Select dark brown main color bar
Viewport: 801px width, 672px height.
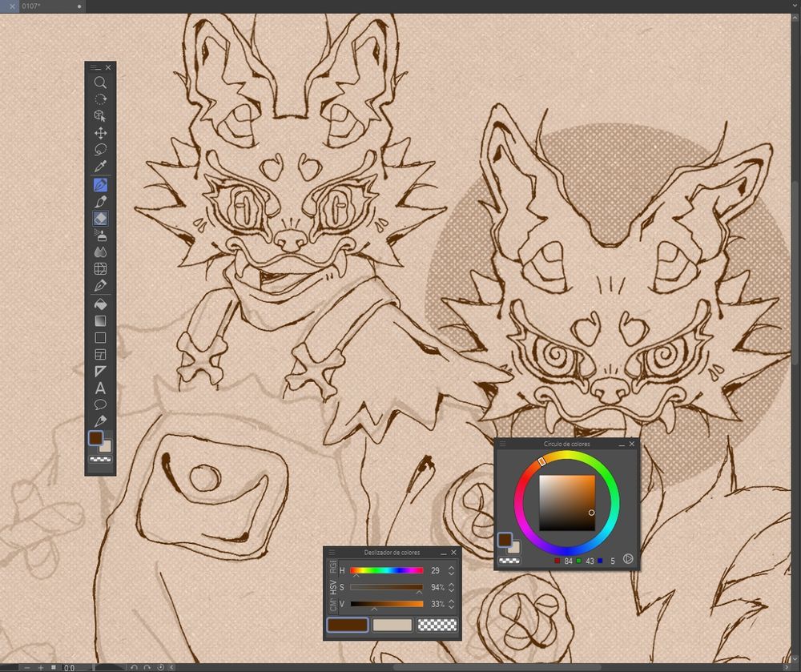348,625
